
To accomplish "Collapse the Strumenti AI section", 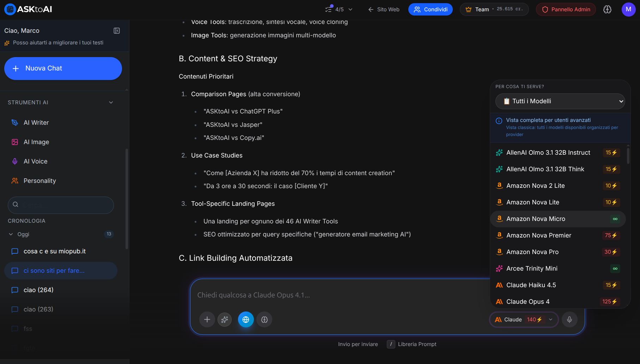I will (x=111, y=103).
